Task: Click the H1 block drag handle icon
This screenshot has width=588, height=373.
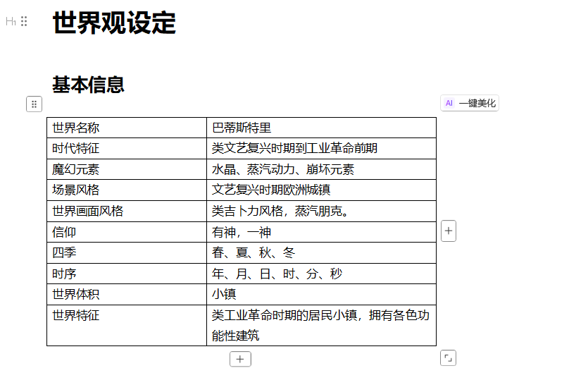Action: coord(24,22)
